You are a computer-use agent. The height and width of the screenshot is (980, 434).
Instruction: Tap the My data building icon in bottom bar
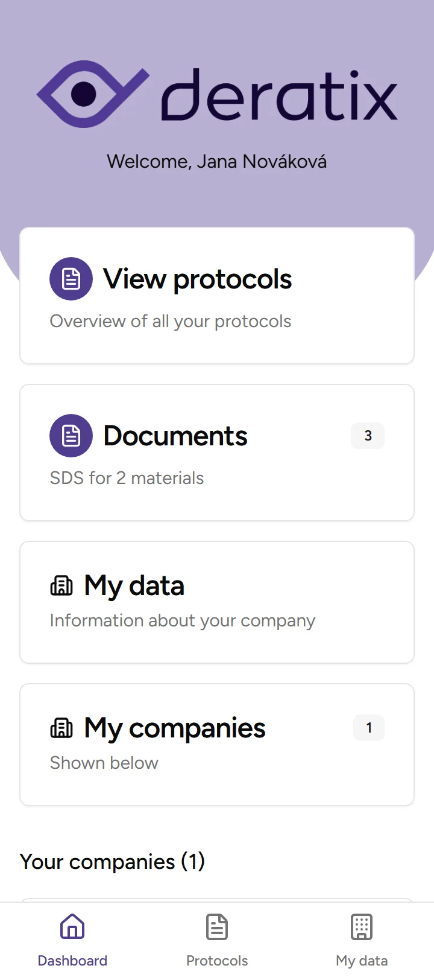[x=361, y=927]
